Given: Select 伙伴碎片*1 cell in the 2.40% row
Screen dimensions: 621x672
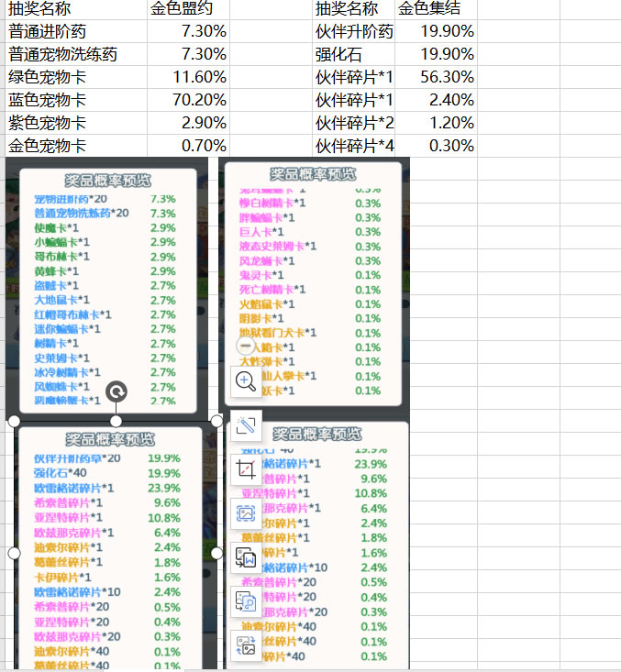Looking at the screenshot, I should 353,100.
